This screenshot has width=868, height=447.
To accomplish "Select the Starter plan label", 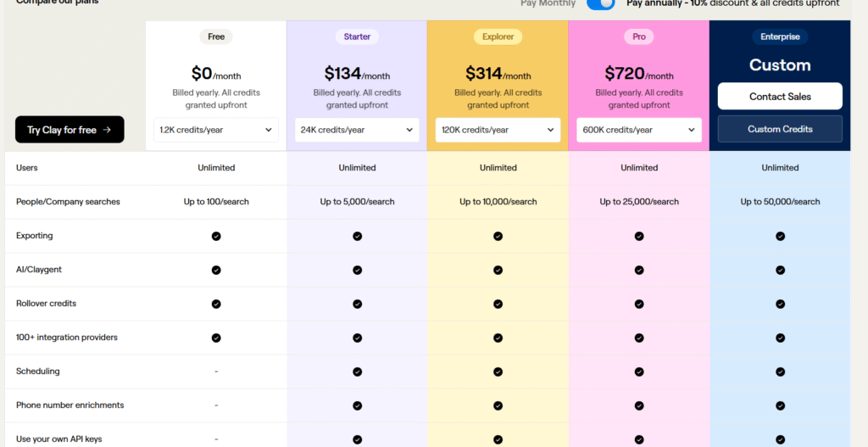I will coord(357,36).
